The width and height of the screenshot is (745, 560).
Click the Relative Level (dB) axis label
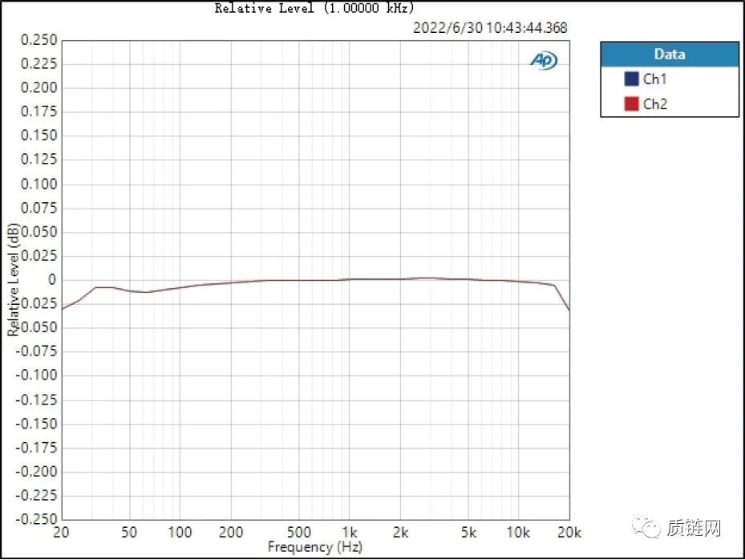13,280
